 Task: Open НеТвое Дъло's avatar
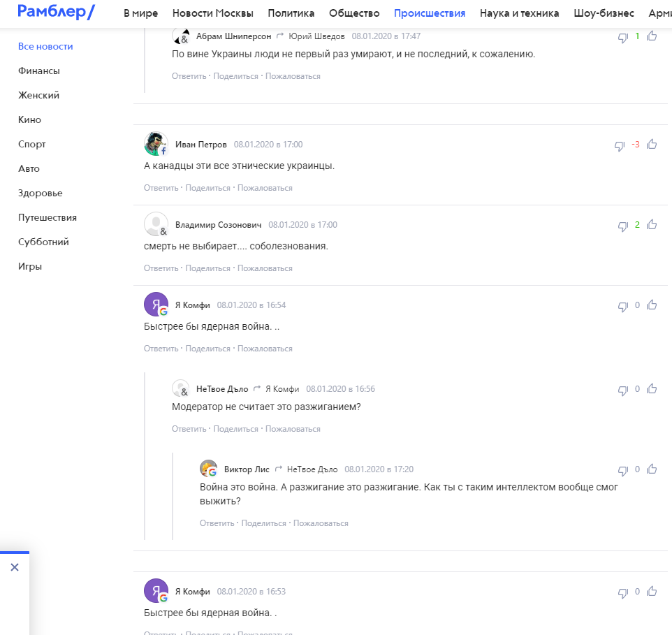pyautogui.click(x=181, y=388)
